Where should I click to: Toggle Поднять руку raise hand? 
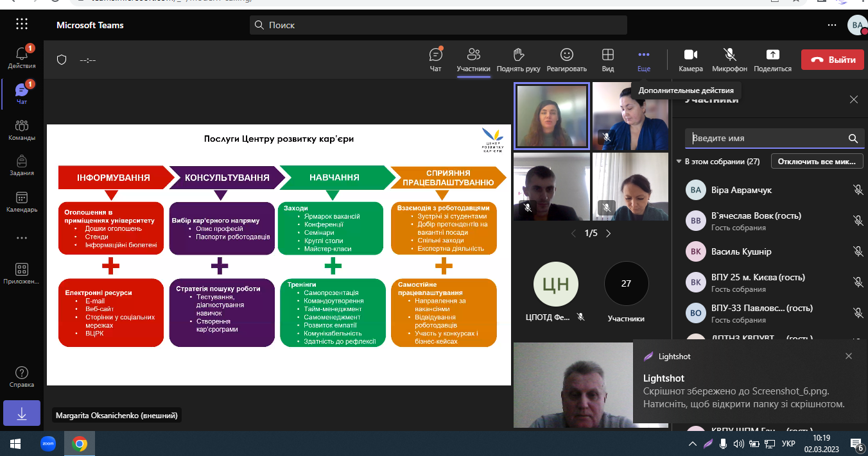point(519,59)
